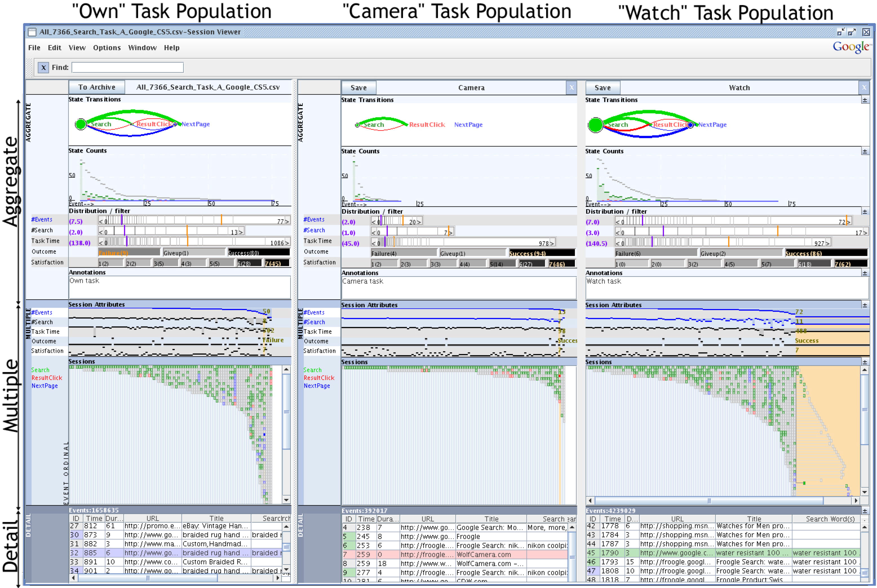877x588 pixels.
Task: Click the orange marker on Camera Task Time slider
Action: 394,242
